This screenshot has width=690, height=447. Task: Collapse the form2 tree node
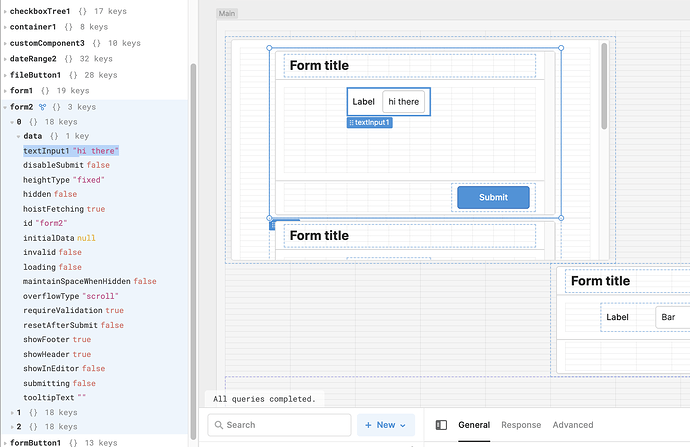tap(5, 107)
